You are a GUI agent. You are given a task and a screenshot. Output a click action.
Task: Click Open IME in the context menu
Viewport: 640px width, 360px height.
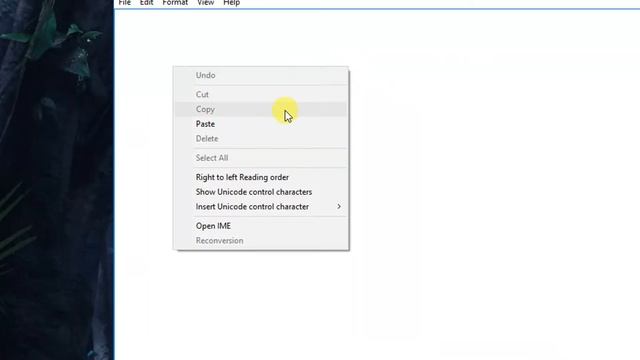click(x=261, y=226)
